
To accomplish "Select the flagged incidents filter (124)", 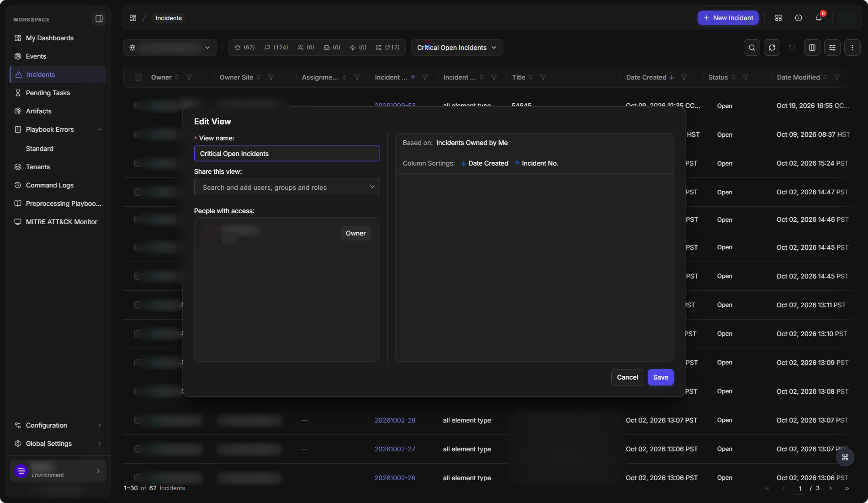I will click(x=276, y=48).
